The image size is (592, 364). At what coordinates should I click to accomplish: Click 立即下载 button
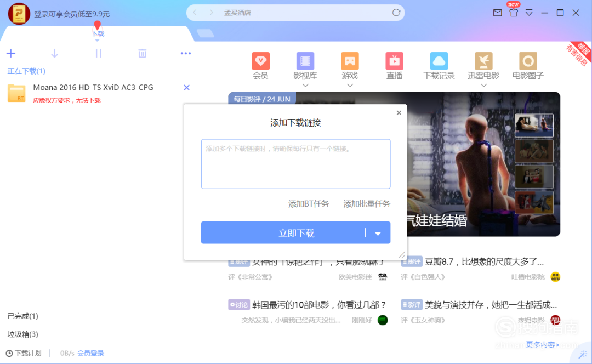point(295,233)
